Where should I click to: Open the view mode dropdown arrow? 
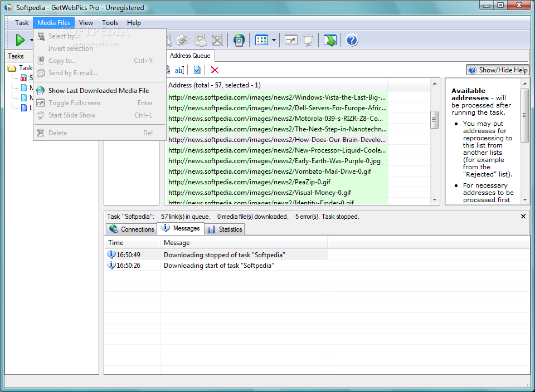coord(274,40)
